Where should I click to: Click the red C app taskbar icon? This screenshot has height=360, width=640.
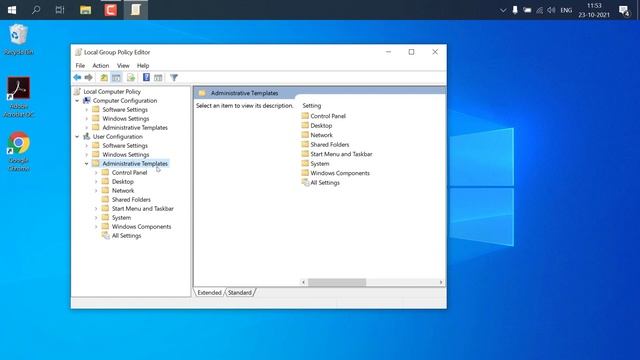point(110,10)
